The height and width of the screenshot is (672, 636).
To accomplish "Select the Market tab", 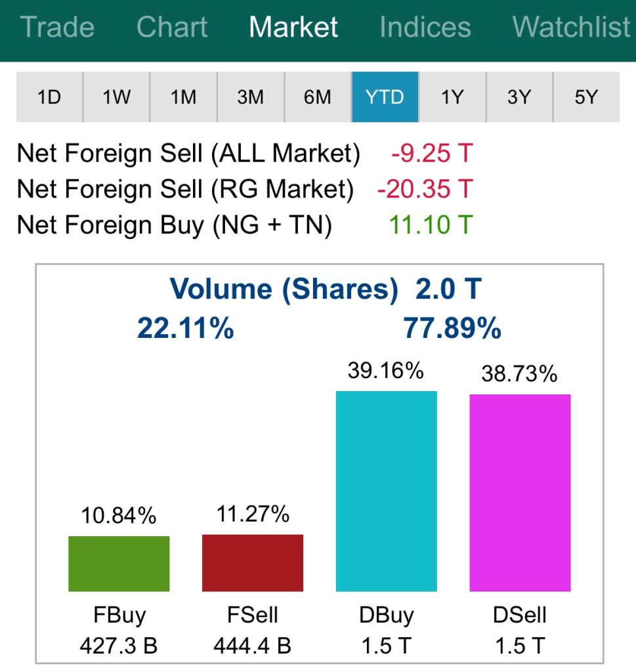I will click(x=293, y=28).
